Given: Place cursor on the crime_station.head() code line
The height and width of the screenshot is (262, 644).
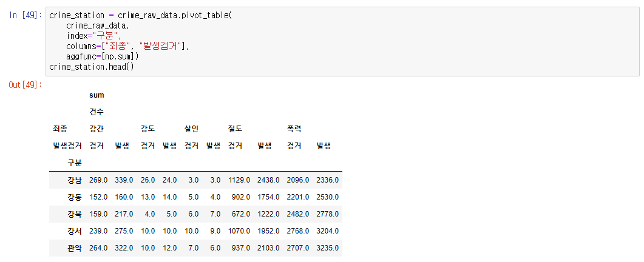Looking at the screenshot, I should pos(92,67).
